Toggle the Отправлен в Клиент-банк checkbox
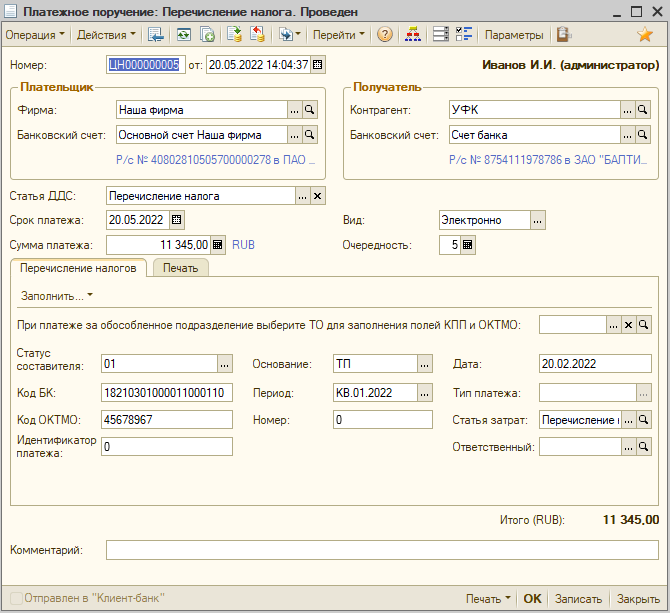The width and height of the screenshot is (670, 613). [16, 598]
